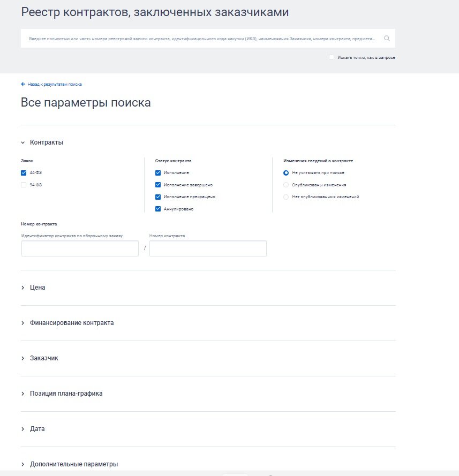Click the 'Номер контракта' input field
459x476 pixels.
pos(207,248)
